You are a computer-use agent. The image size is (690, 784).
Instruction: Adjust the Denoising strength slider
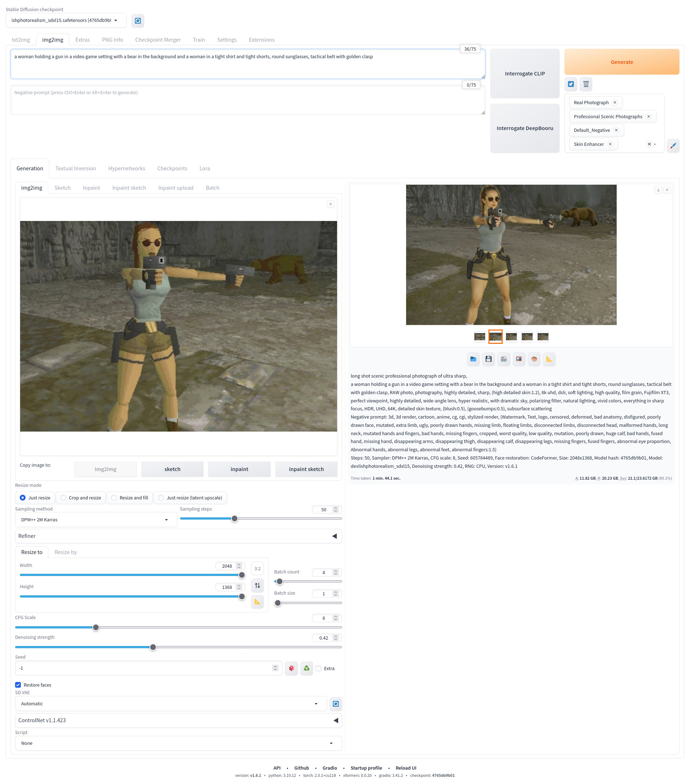pos(178,647)
